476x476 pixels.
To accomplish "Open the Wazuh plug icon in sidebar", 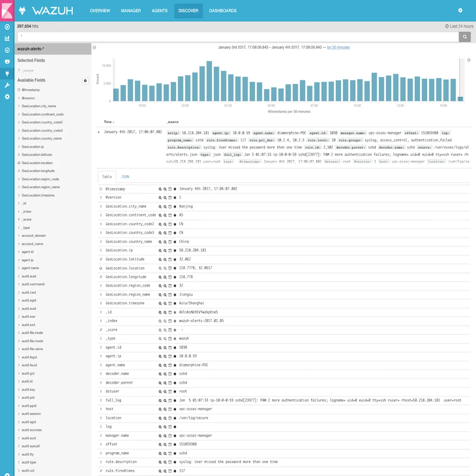I will (7, 73).
